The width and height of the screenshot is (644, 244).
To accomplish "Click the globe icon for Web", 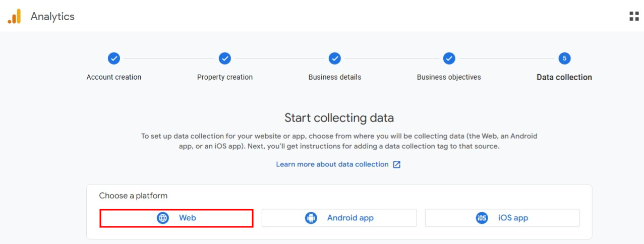I will tap(163, 218).
